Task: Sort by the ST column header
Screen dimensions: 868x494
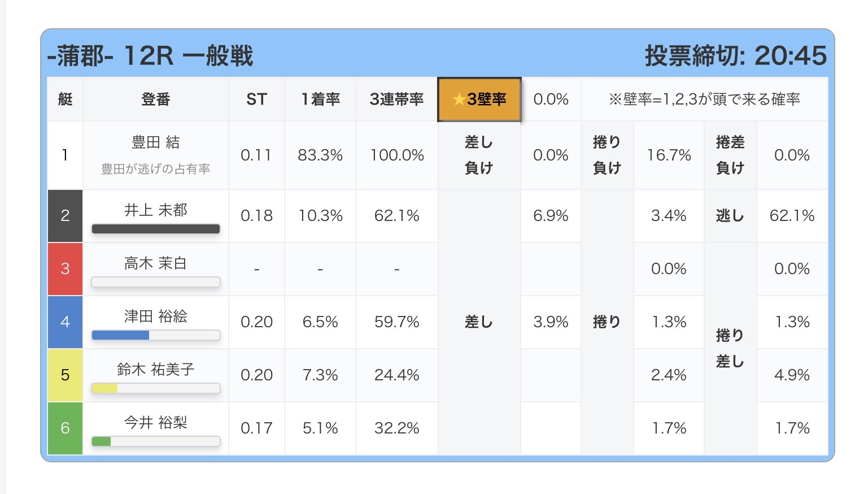Action: (x=256, y=99)
